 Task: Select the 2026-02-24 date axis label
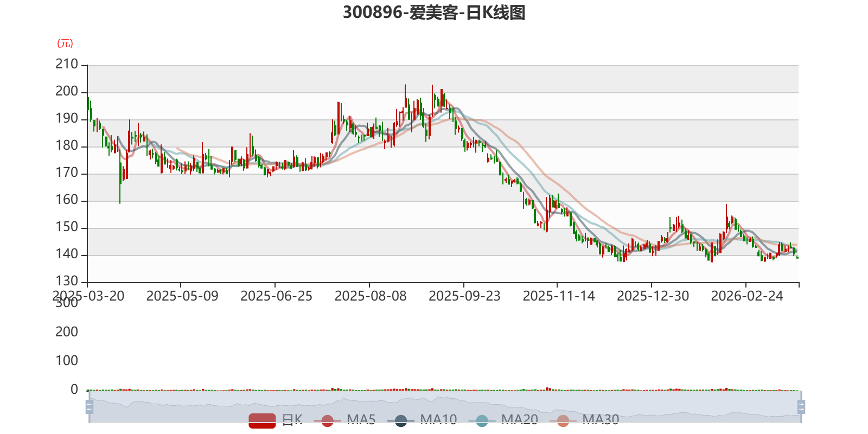coord(748,296)
